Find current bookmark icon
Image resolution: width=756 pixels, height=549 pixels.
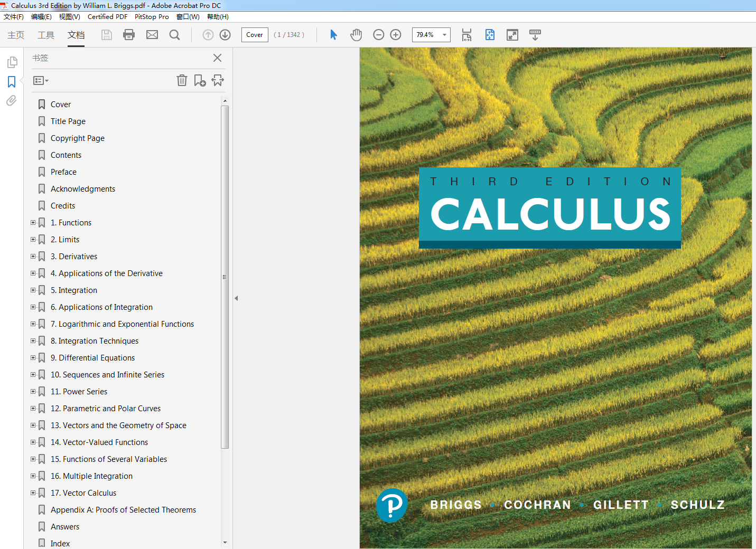coord(218,80)
